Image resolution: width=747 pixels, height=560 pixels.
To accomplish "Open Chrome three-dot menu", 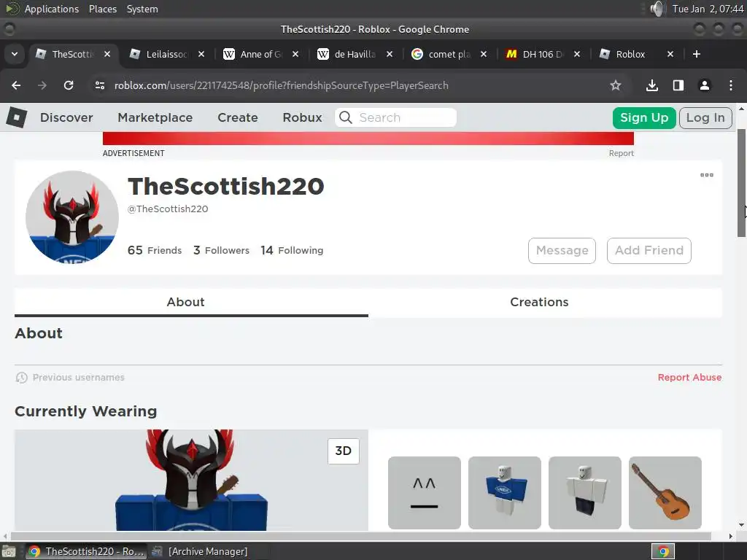I will point(731,85).
